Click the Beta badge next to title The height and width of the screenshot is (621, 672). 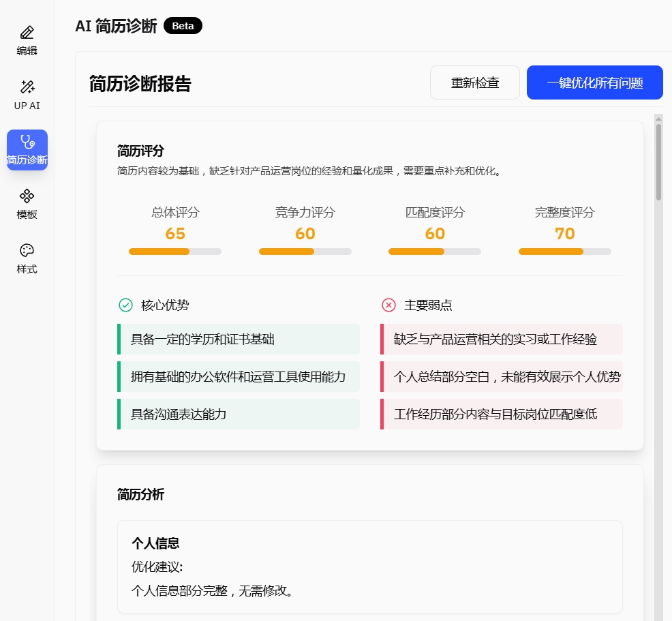pos(183,26)
